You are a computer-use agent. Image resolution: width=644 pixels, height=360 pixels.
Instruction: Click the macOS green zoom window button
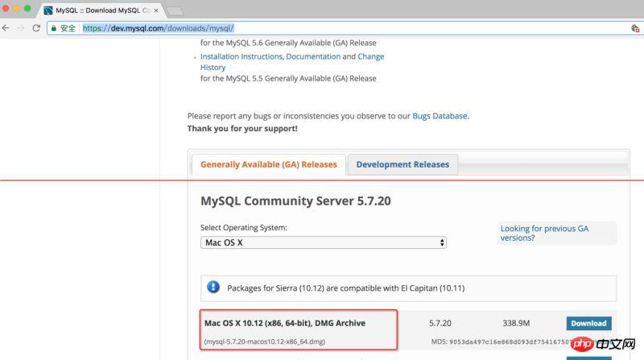tap(27, 8)
